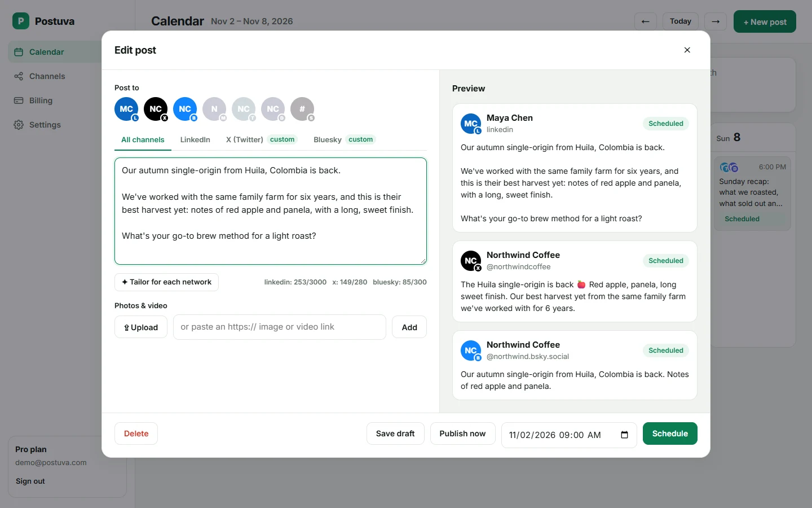Click Maya Chen's avatar in LinkedIn preview
Viewport: 812px width, 508px height.
tap(471, 124)
